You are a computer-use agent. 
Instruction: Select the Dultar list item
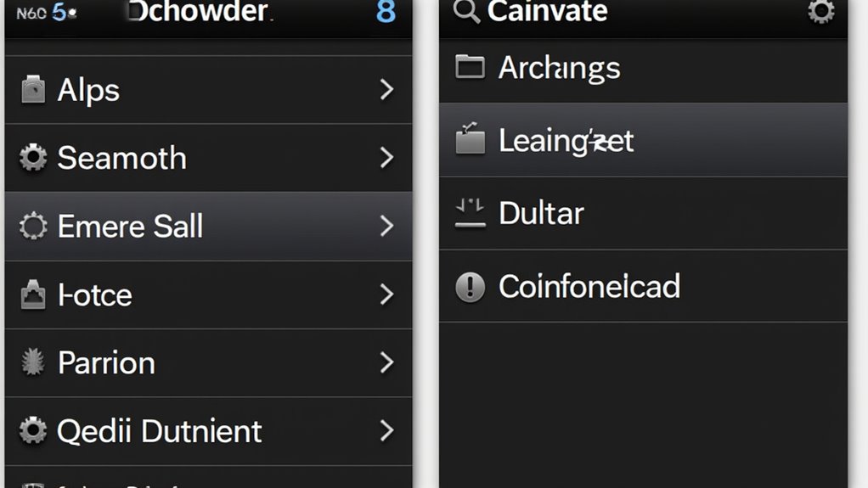coord(642,213)
